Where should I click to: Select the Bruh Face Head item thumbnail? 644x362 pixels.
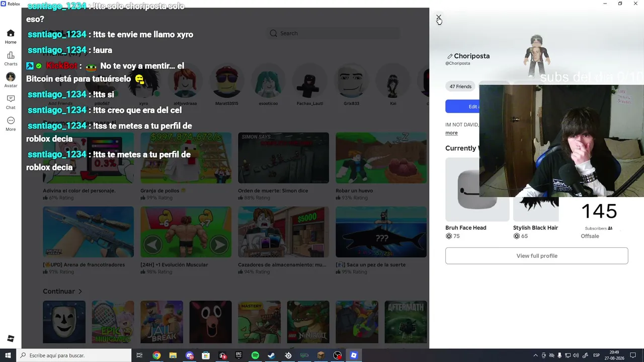pyautogui.click(x=477, y=190)
